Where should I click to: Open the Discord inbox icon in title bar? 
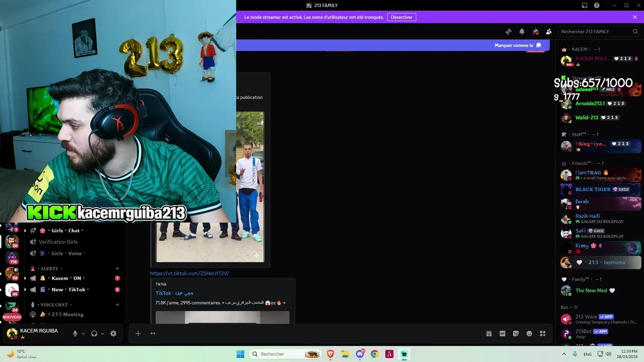[585, 6]
